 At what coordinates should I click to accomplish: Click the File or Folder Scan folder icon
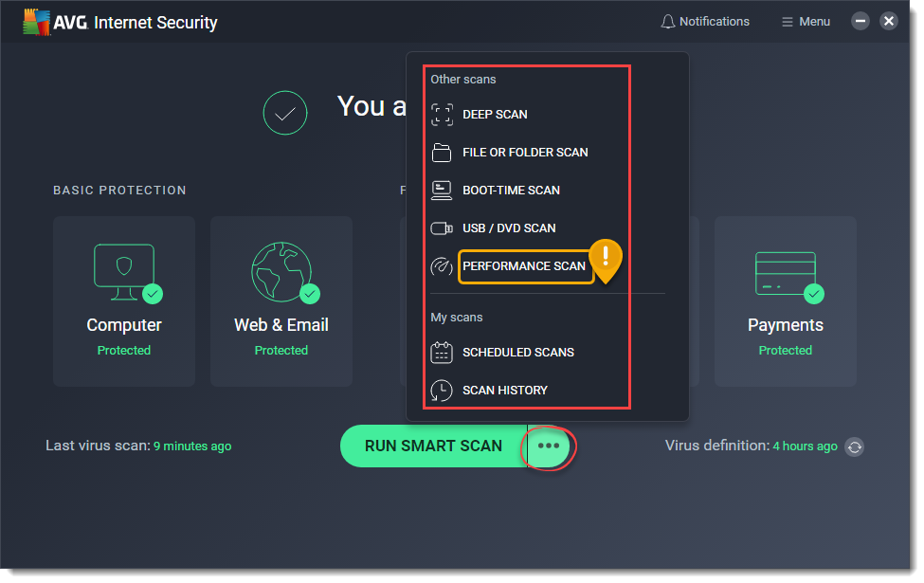pyautogui.click(x=442, y=152)
